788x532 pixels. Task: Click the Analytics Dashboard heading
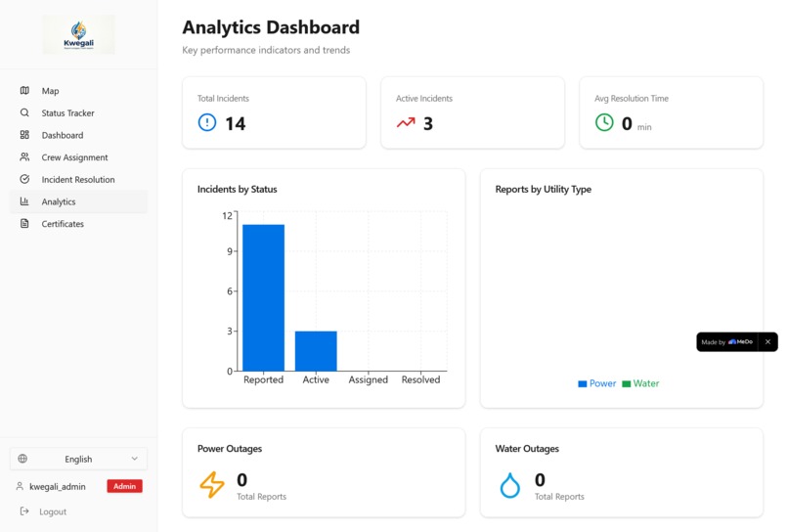271,27
